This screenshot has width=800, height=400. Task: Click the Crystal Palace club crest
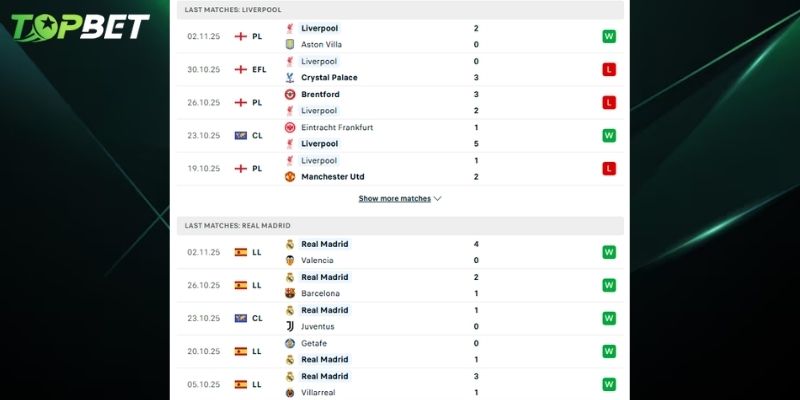coord(291,77)
